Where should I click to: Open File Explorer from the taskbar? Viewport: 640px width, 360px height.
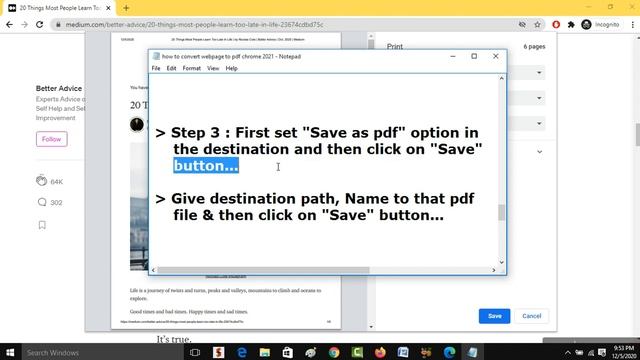click(x=264, y=352)
